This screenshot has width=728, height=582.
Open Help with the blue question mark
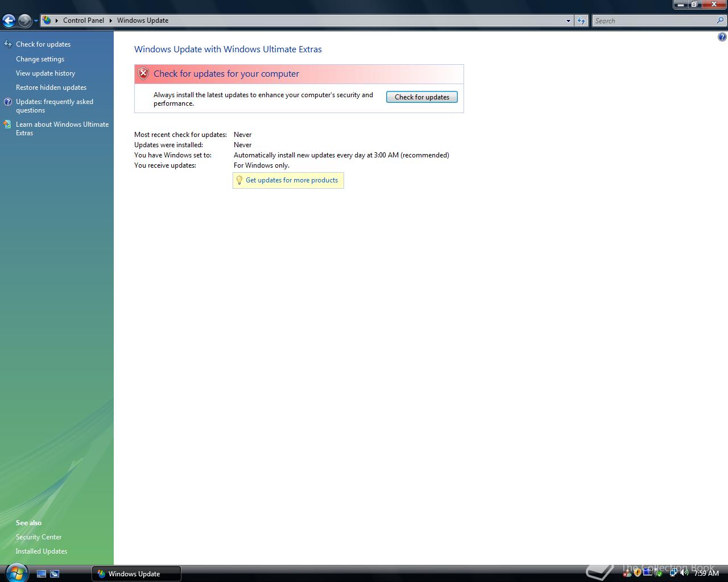[722, 37]
